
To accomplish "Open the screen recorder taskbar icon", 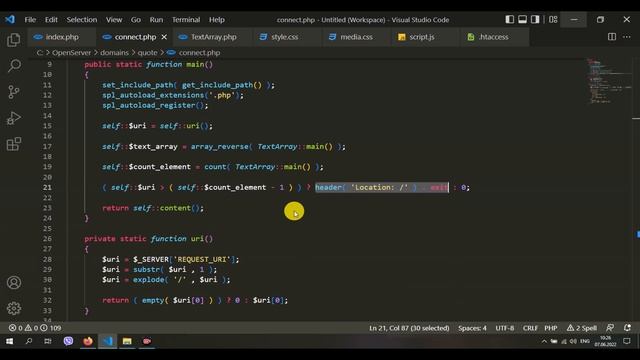I will (147, 341).
